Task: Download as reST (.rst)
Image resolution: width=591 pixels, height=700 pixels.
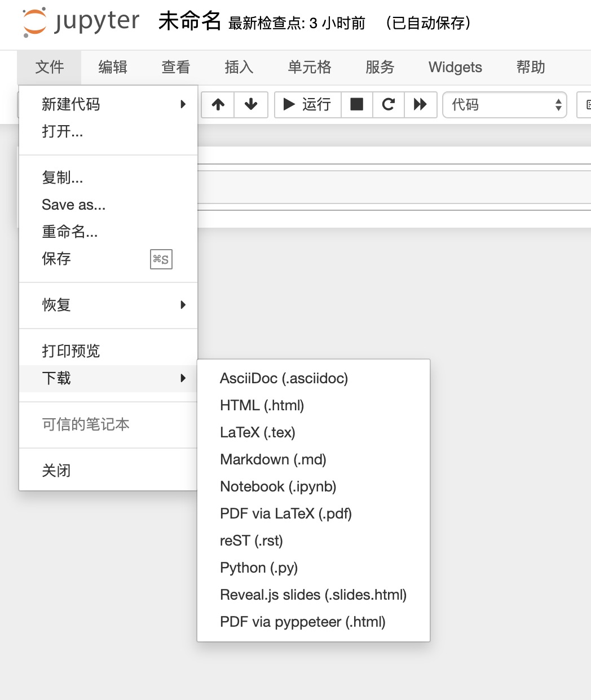Action: pyautogui.click(x=314, y=540)
